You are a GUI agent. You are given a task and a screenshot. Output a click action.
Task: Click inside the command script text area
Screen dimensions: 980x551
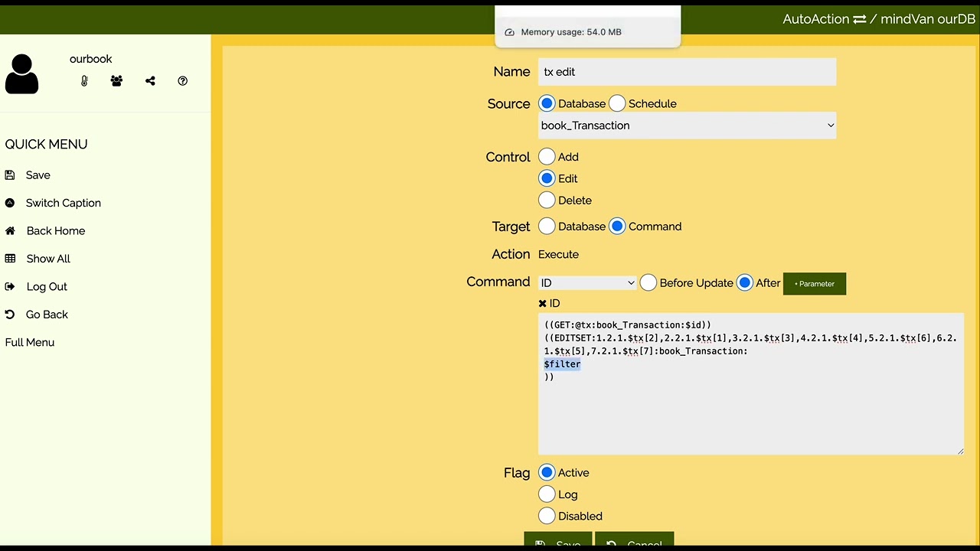pyautogui.click(x=751, y=383)
